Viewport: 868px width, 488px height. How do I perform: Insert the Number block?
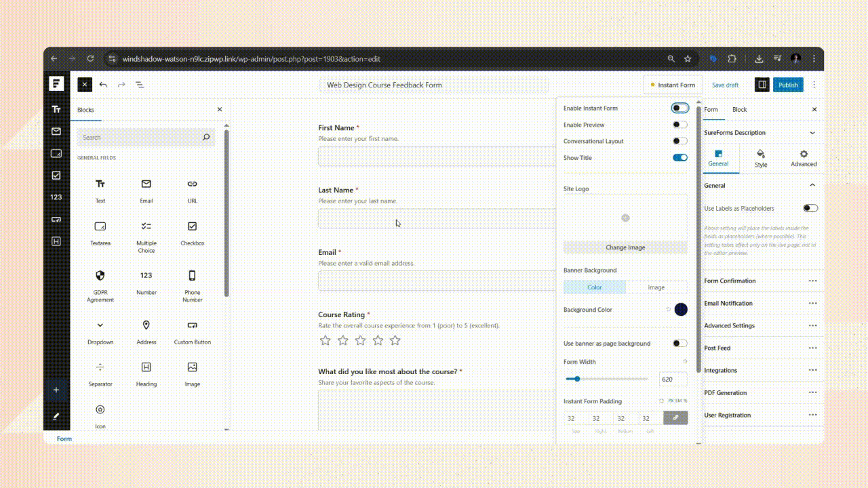click(146, 283)
